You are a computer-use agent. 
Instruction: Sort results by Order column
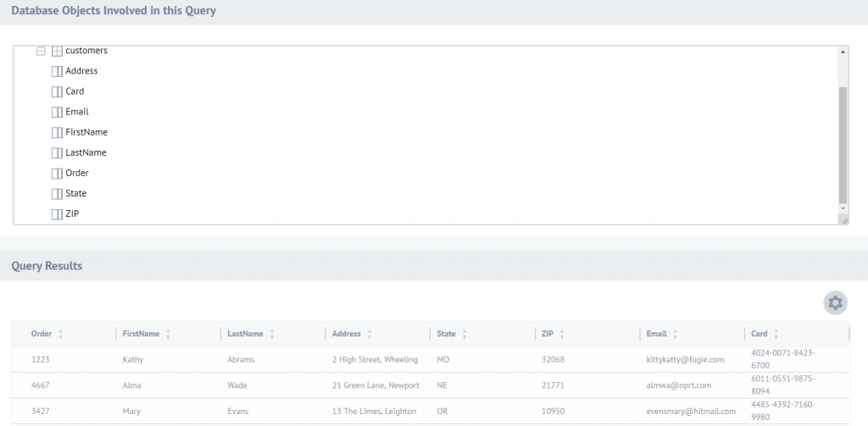coord(42,335)
